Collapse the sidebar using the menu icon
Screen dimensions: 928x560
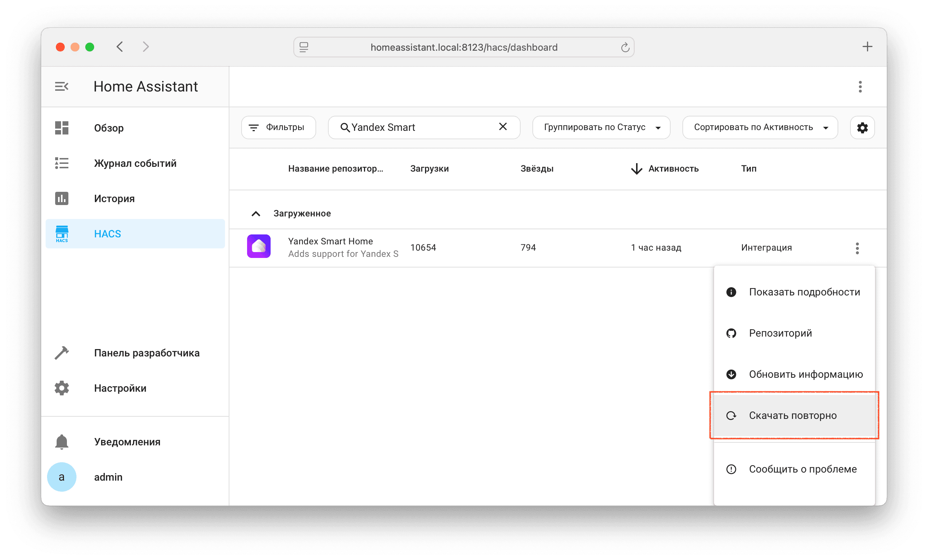(61, 87)
